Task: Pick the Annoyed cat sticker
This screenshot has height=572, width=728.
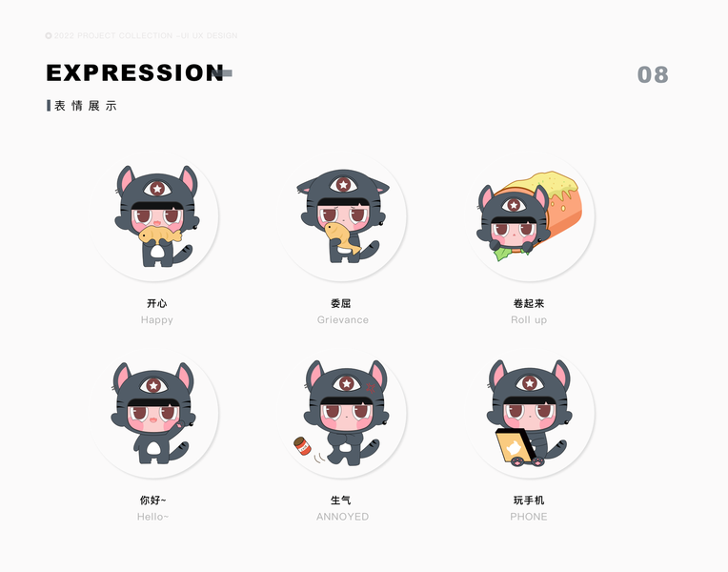Action: point(345,413)
